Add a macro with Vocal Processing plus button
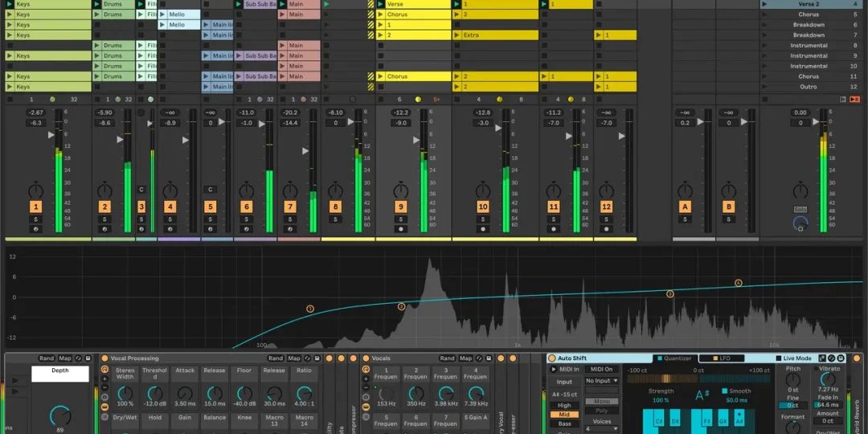868x434 pixels. 104,379
